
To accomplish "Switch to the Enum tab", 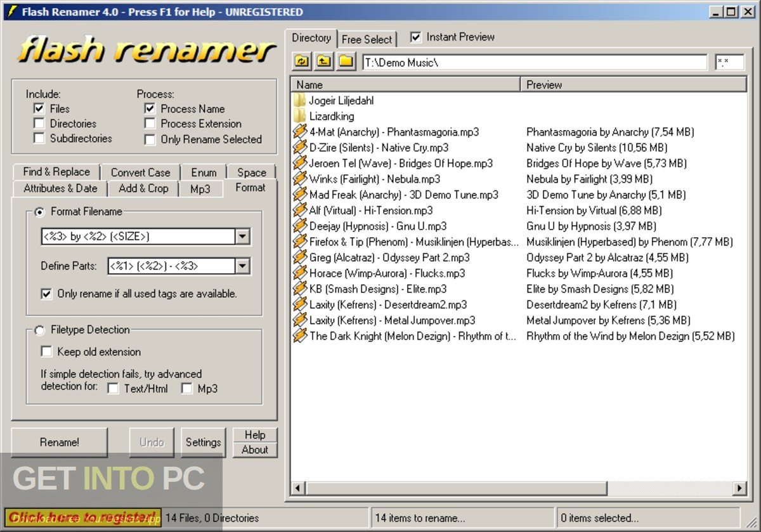I will coord(204,172).
